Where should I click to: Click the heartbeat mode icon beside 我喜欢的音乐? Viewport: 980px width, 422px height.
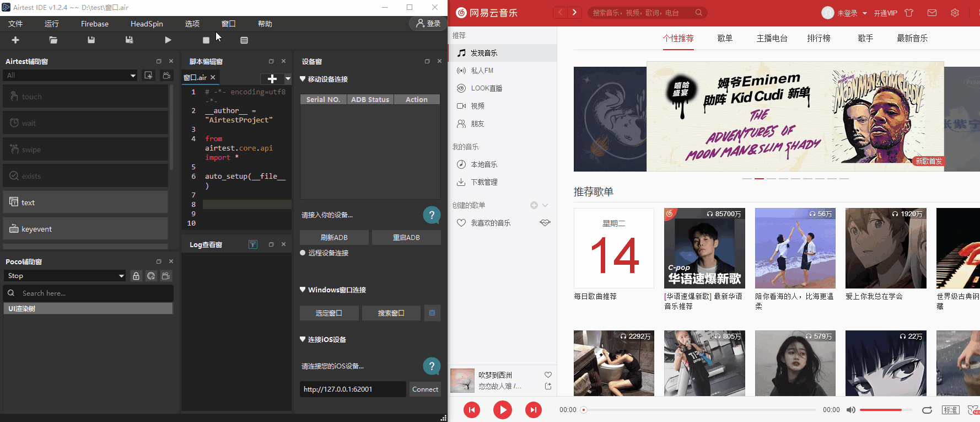[545, 223]
